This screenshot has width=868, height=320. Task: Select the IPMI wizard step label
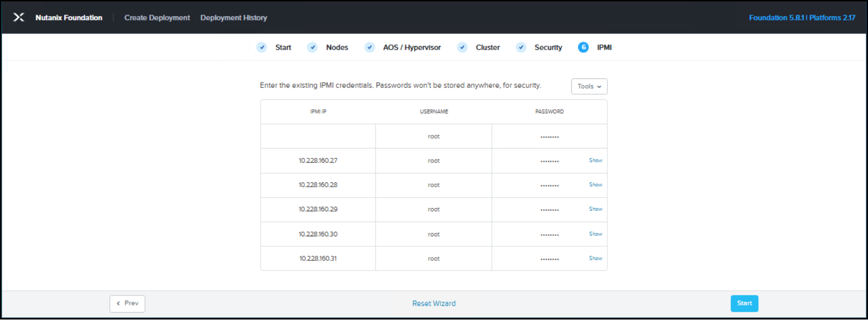(604, 47)
